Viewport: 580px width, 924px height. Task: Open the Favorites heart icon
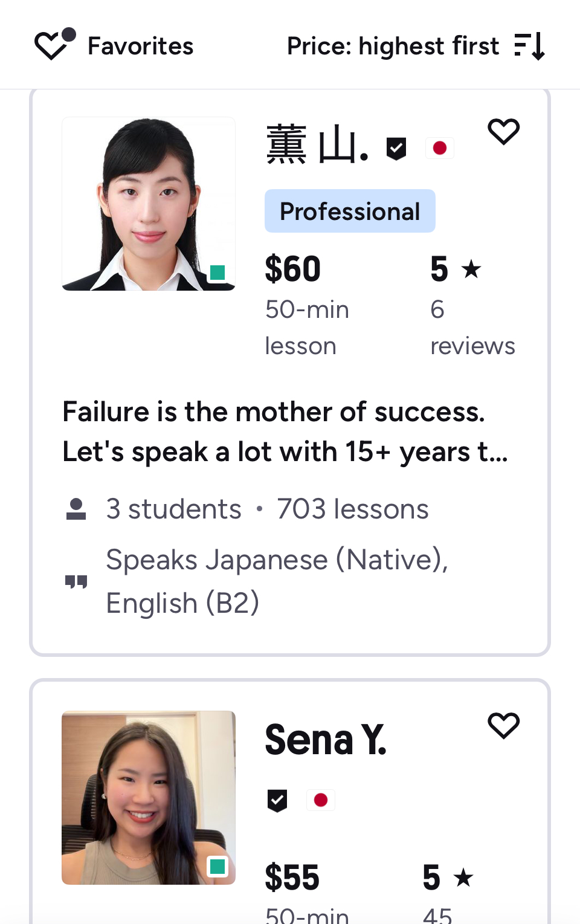[x=53, y=46]
